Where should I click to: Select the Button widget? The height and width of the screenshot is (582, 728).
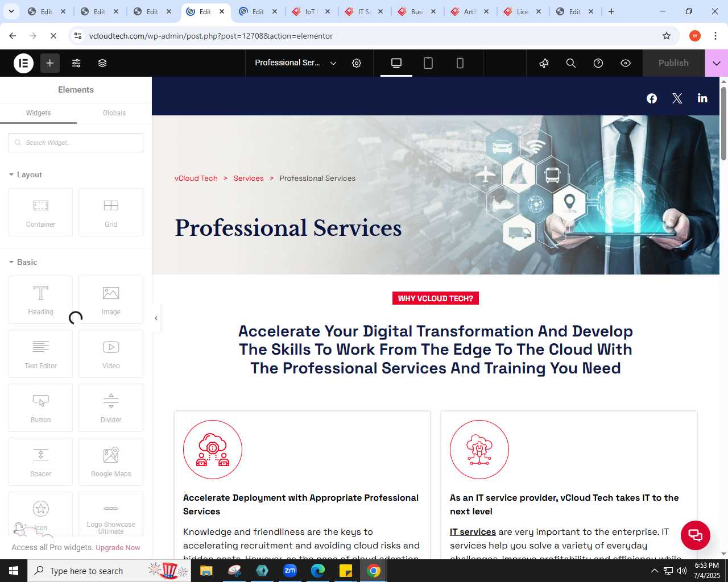click(40, 408)
